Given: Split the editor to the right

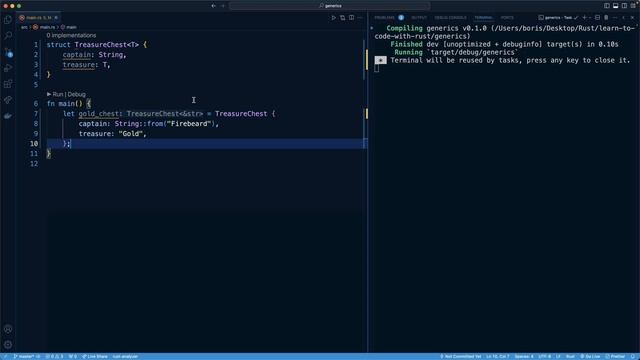Looking at the screenshot, I should coord(351,18).
